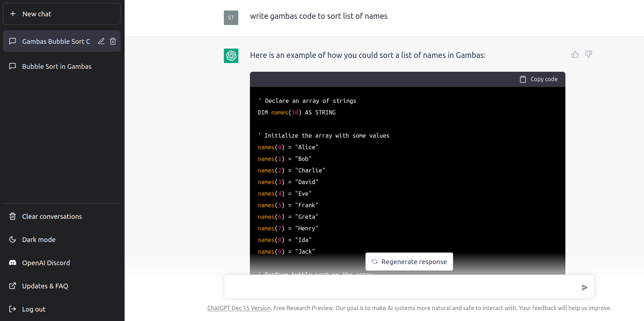Click the pencil icon to rename chat

point(101,41)
